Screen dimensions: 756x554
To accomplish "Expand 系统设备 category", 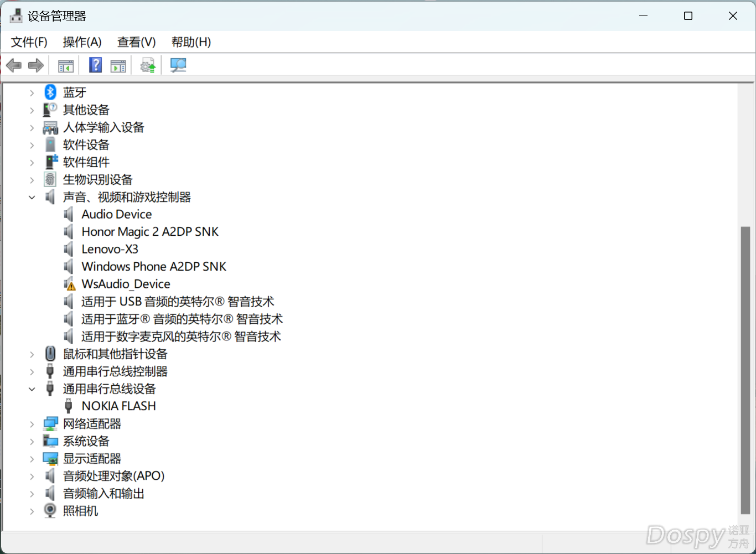I will (32, 442).
